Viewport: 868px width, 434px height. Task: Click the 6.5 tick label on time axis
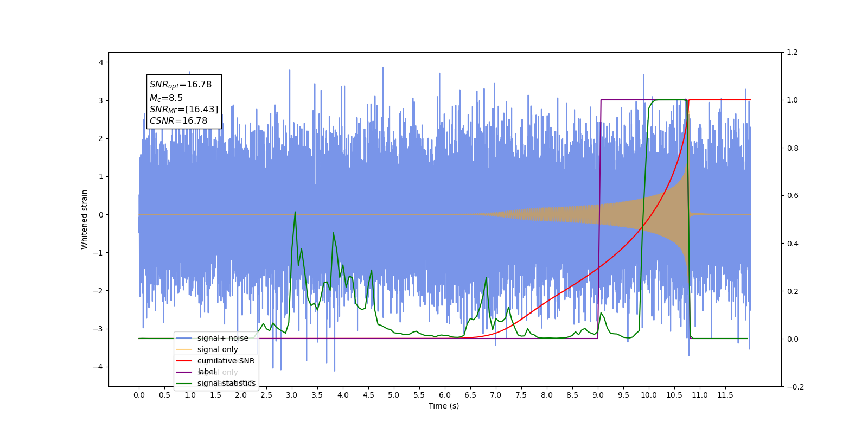pos(470,395)
